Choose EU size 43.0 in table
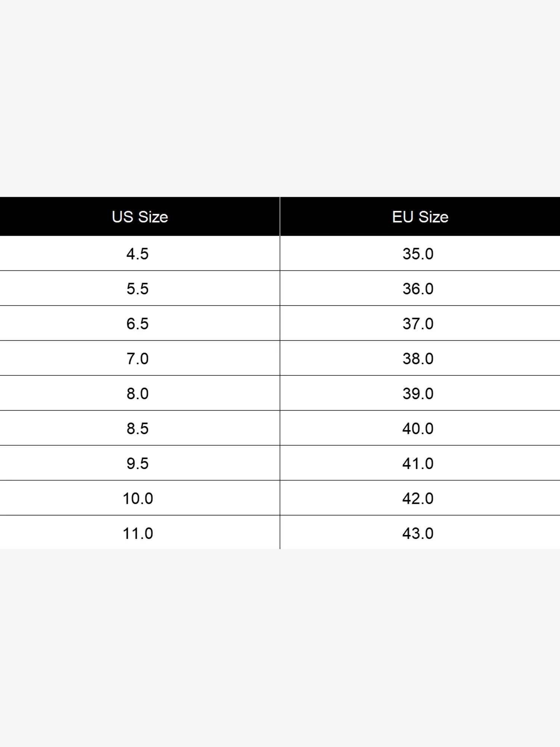The image size is (560, 747). point(418,533)
